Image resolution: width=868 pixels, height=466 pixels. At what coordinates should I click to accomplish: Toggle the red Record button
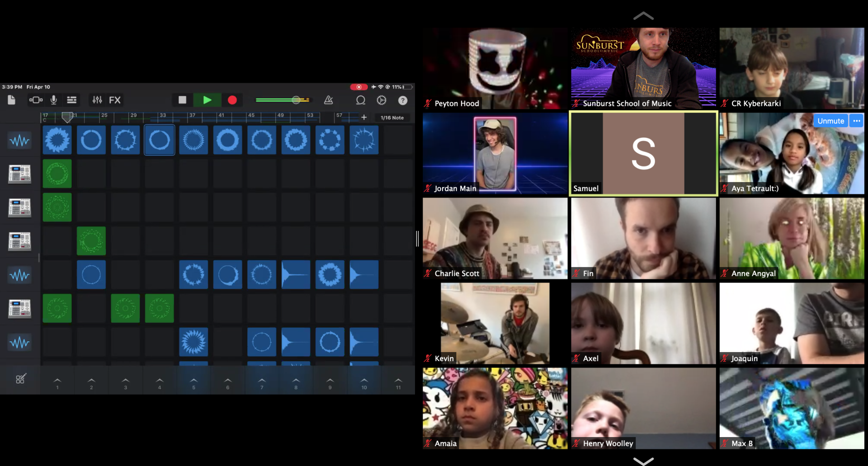tap(232, 100)
